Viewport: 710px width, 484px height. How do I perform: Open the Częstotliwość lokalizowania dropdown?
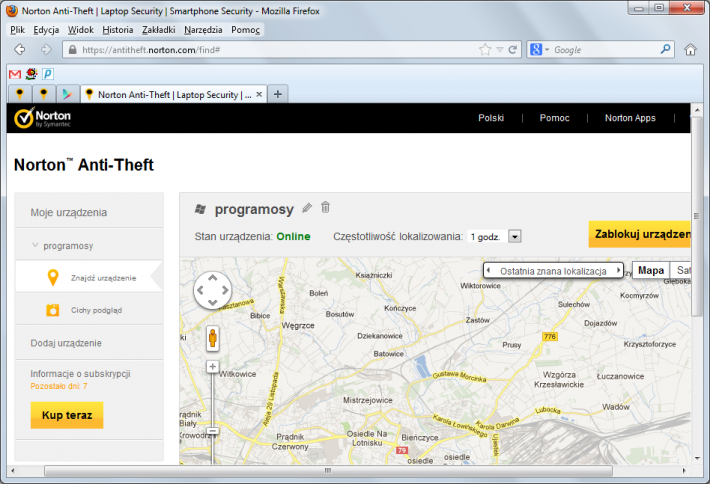tap(514, 236)
